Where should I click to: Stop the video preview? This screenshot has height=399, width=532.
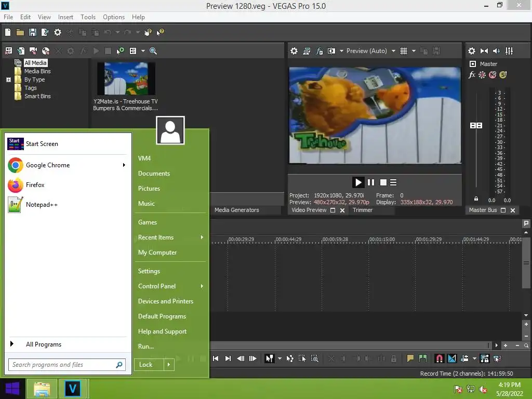pyautogui.click(x=383, y=182)
